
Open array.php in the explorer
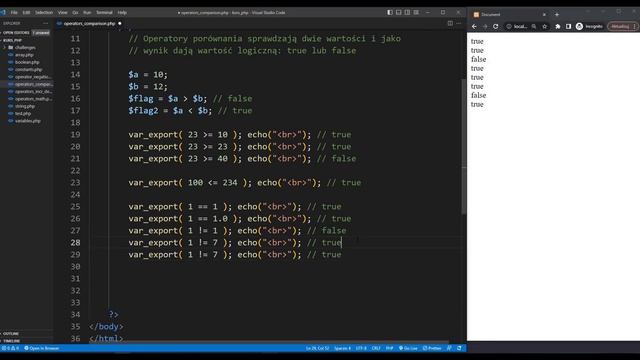(24, 55)
